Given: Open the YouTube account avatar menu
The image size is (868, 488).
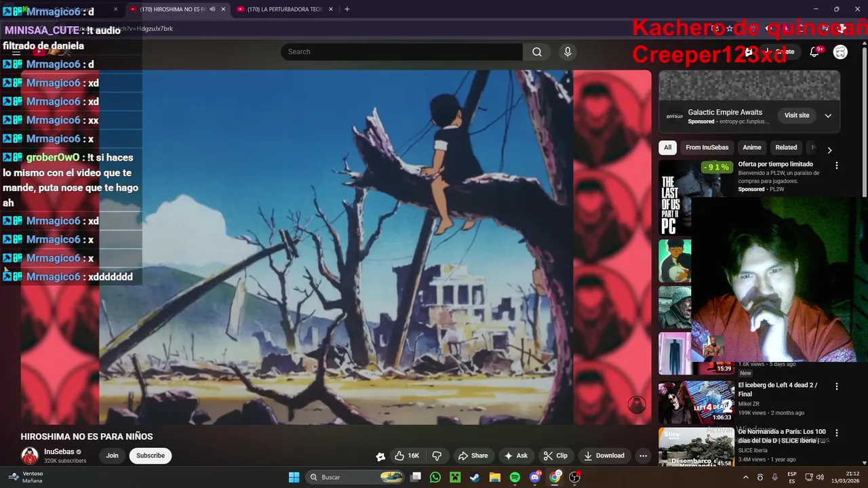Looking at the screenshot, I should click(840, 52).
